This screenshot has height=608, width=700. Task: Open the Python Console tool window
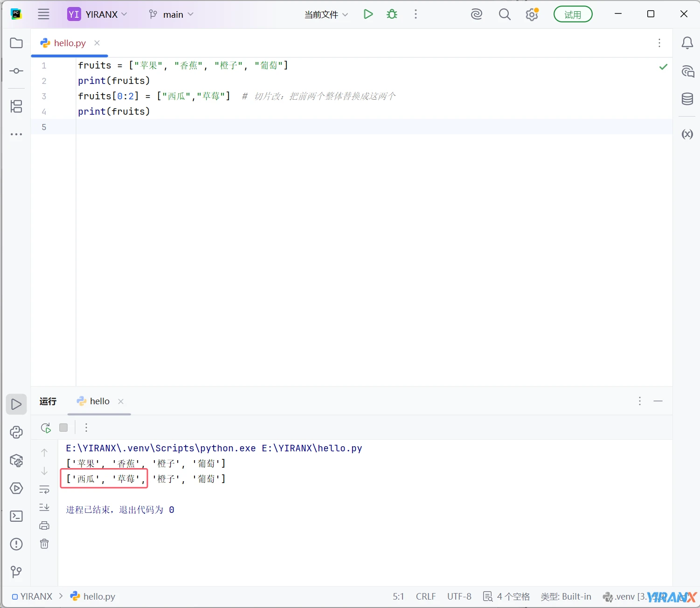(16, 432)
